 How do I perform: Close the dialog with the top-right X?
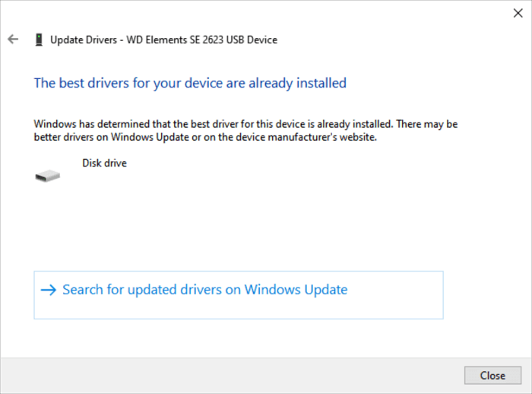point(518,13)
